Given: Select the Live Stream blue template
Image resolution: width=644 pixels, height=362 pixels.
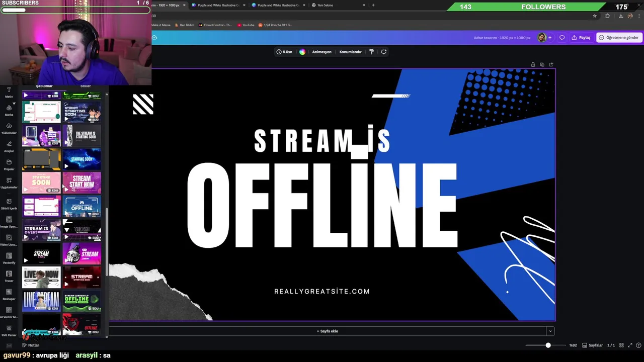Looking at the screenshot, I should [x=41, y=301].
